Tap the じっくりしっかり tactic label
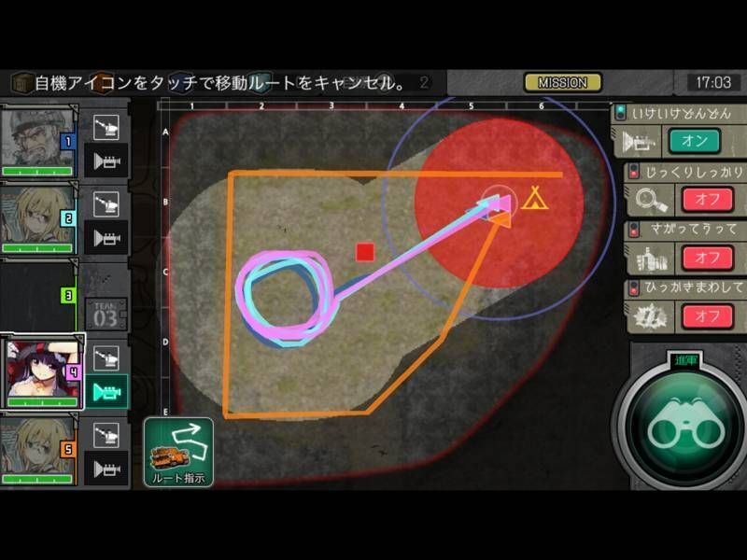The width and height of the screenshot is (747, 560). point(695,172)
